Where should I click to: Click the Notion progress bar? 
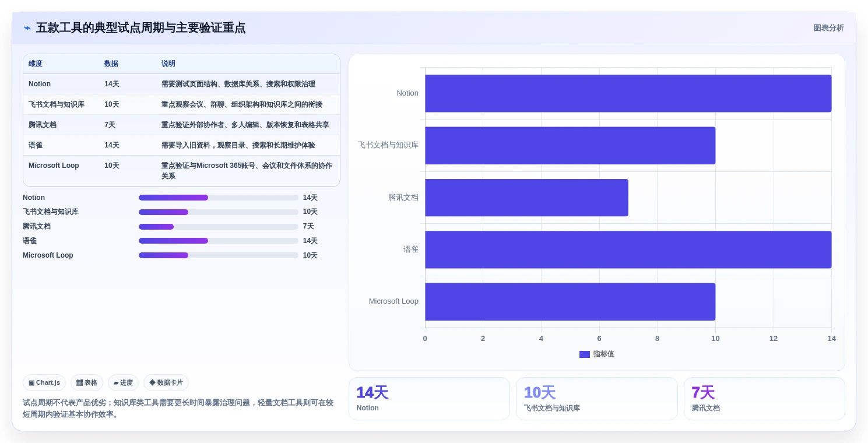tap(219, 198)
